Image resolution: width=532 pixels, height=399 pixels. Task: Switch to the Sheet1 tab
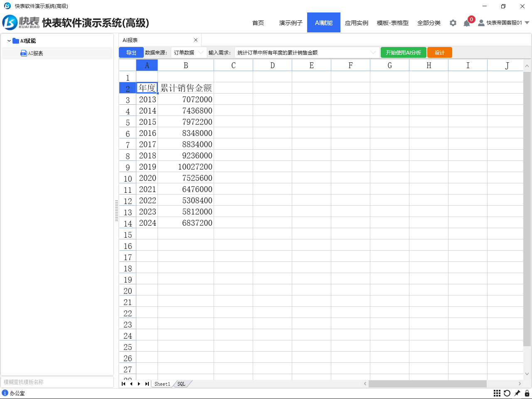click(162, 384)
